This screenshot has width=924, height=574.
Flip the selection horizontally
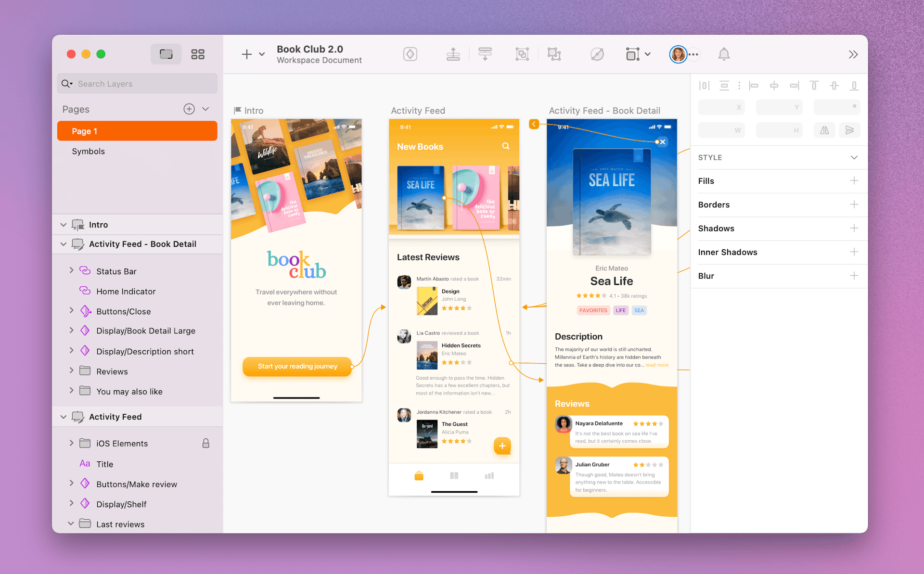pyautogui.click(x=824, y=130)
